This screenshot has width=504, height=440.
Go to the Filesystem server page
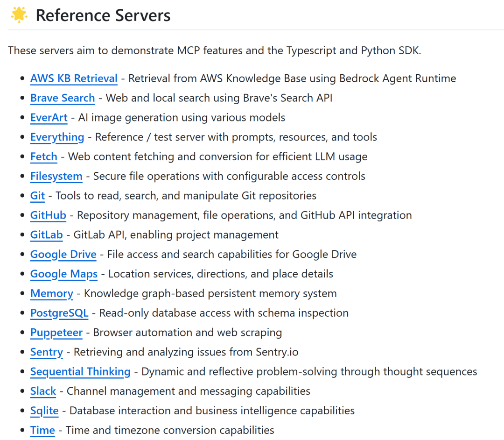click(x=56, y=176)
